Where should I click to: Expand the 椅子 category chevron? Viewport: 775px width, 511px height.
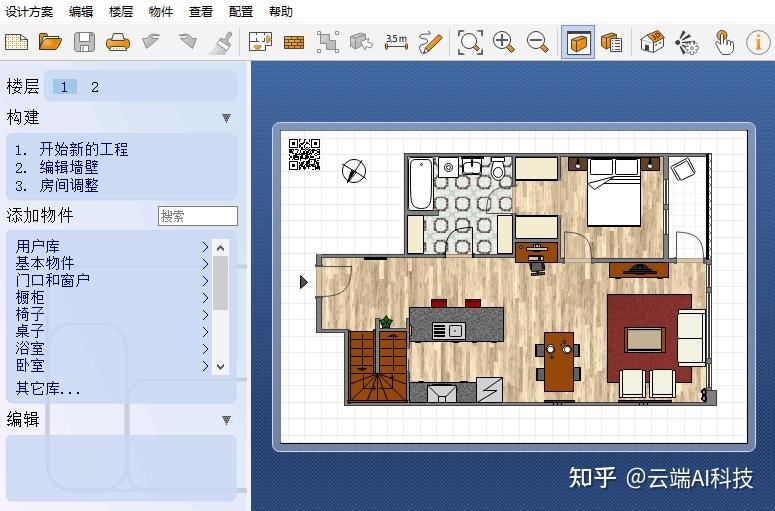click(x=205, y=315)
